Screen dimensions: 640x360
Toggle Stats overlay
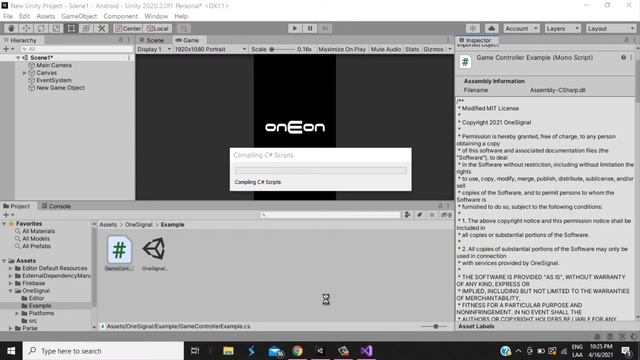coord(412,49)
